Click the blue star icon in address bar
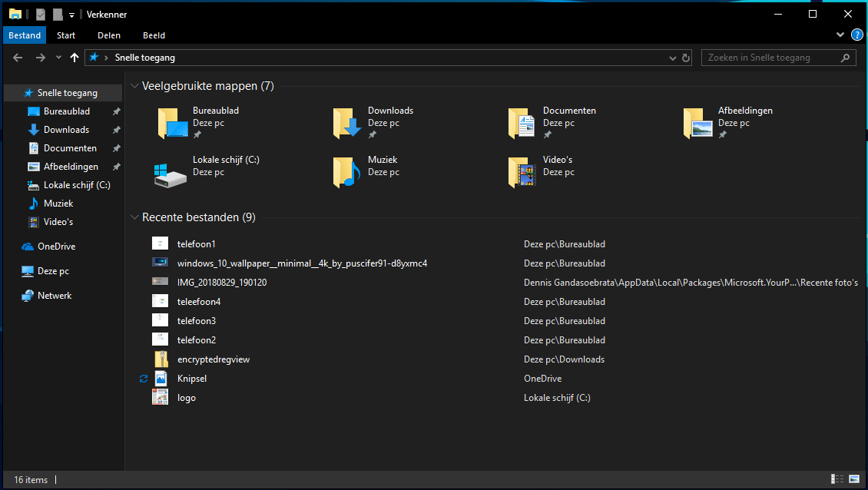 (x=94, y=57)
